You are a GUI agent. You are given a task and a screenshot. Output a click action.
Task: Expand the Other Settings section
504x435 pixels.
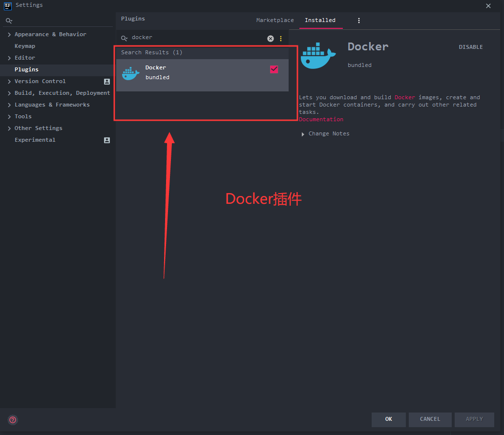click(x=9, y=129)
